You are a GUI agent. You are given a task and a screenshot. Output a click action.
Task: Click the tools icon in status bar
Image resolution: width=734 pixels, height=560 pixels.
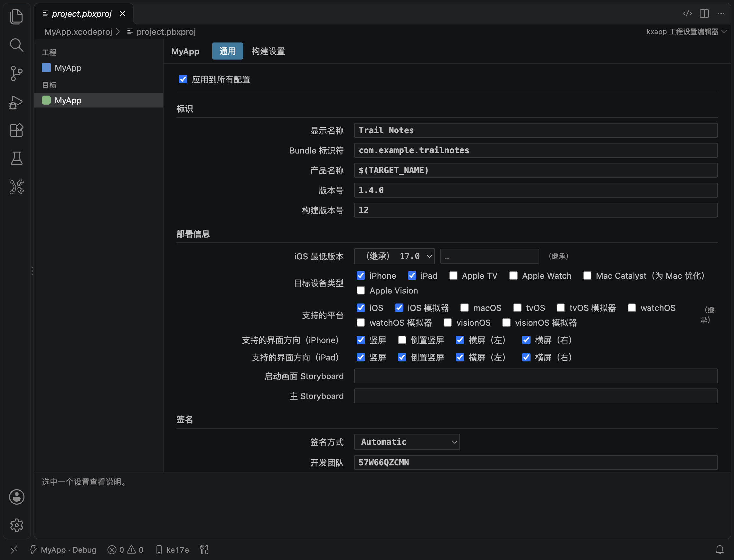[204, 550]
